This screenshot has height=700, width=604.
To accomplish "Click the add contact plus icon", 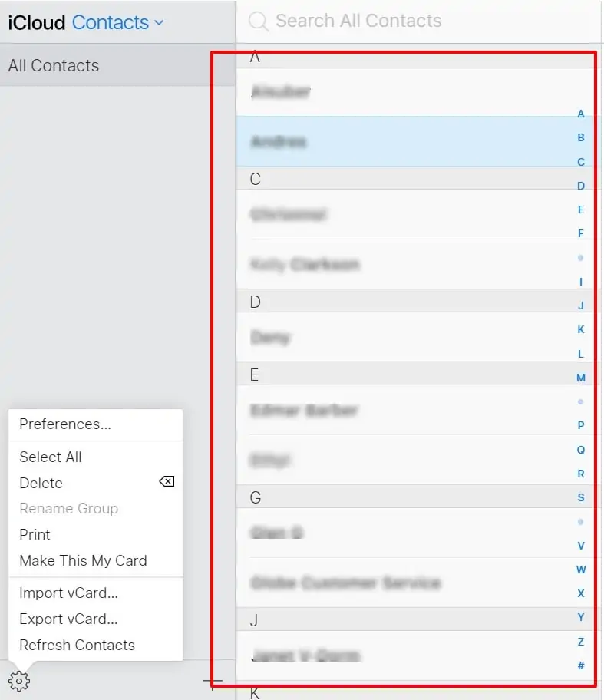I will point(213,680).
